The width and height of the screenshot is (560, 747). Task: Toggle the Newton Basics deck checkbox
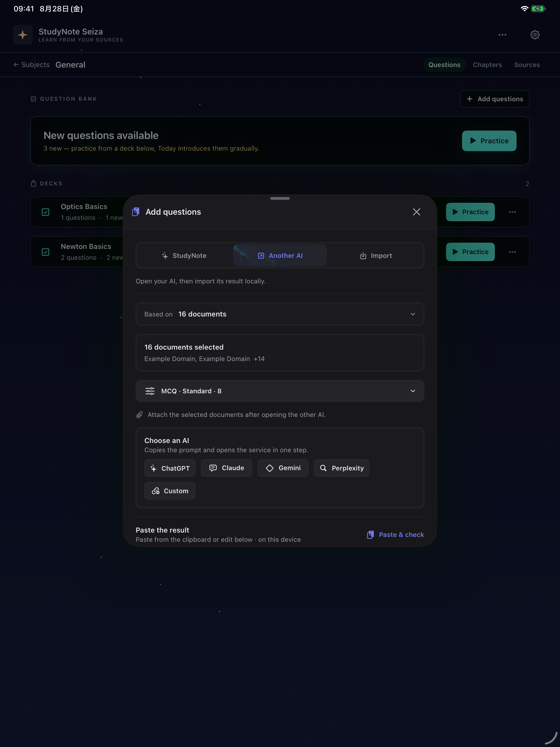46,252
